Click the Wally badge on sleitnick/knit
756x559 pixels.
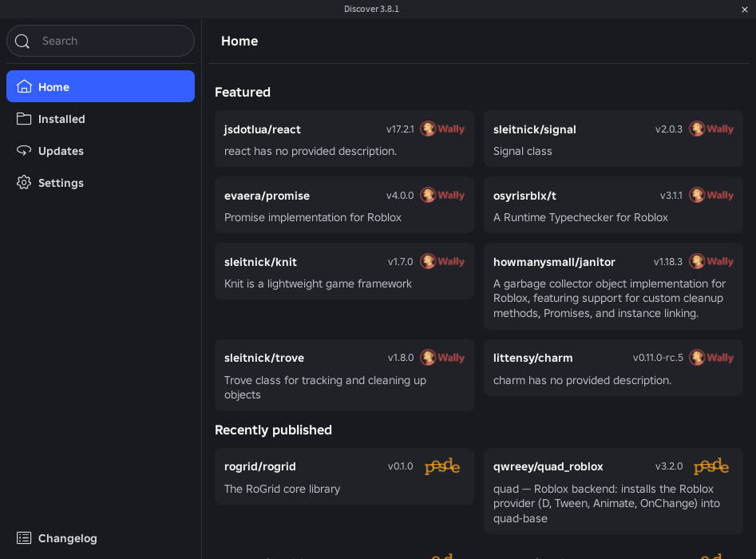(x=442, y=261)
